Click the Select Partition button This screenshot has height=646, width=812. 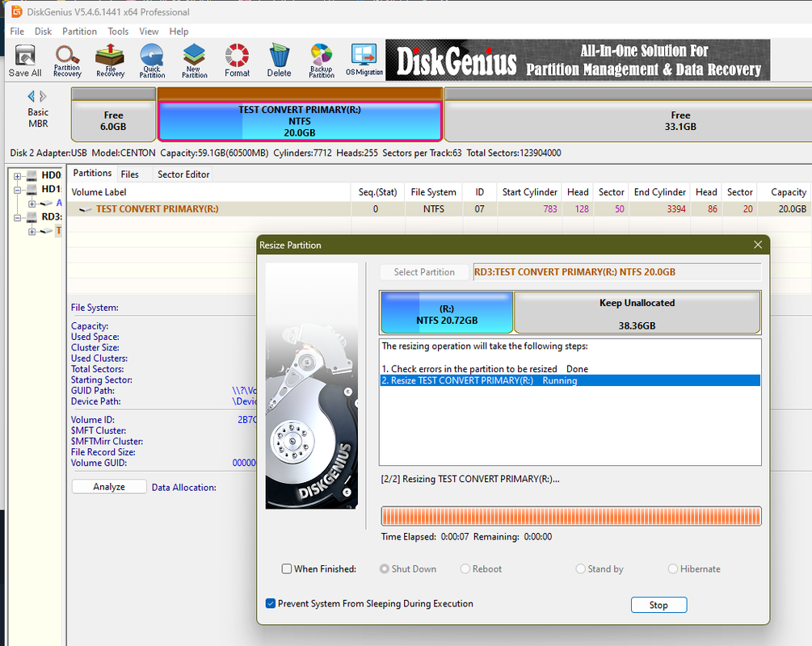tap(424, 272)
